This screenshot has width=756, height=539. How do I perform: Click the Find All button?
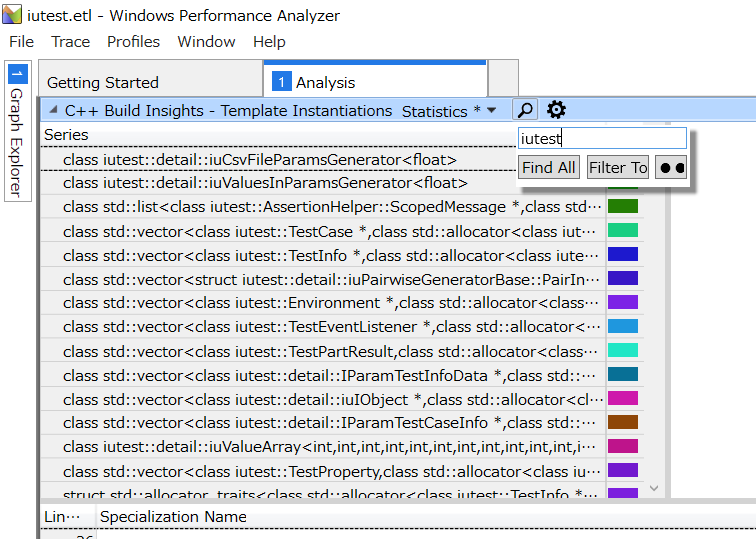549,168
